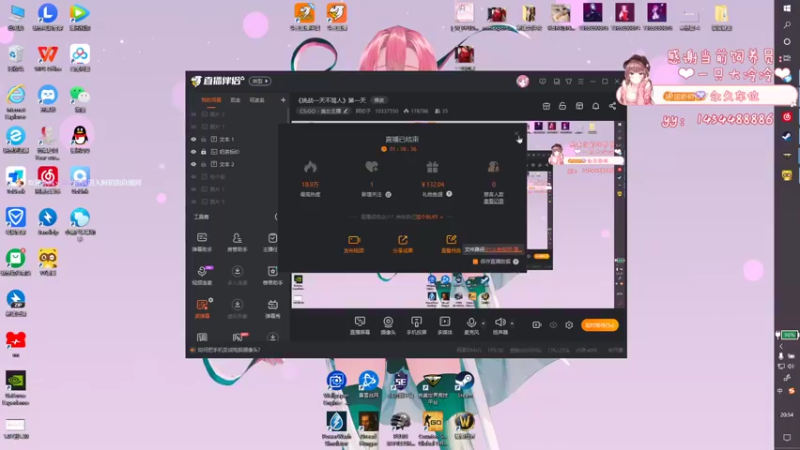Open microphone volume dropdown arrow
800x450 pixels.
click(x=483, y=323)
